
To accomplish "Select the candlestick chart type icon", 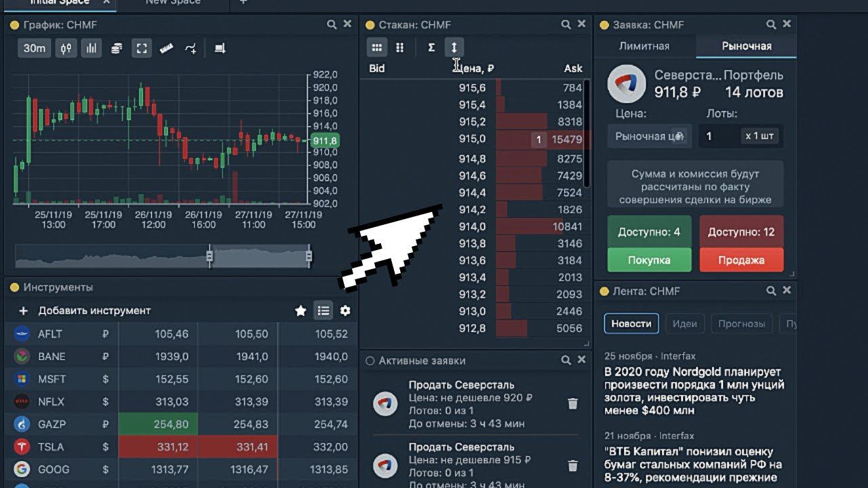I will (x=66, y=48).
